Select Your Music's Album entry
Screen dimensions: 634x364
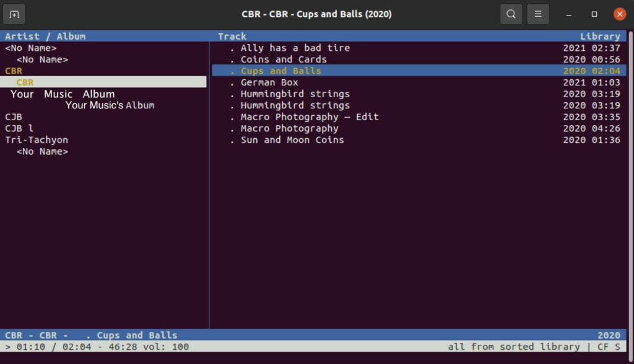(x=110, y=105)
